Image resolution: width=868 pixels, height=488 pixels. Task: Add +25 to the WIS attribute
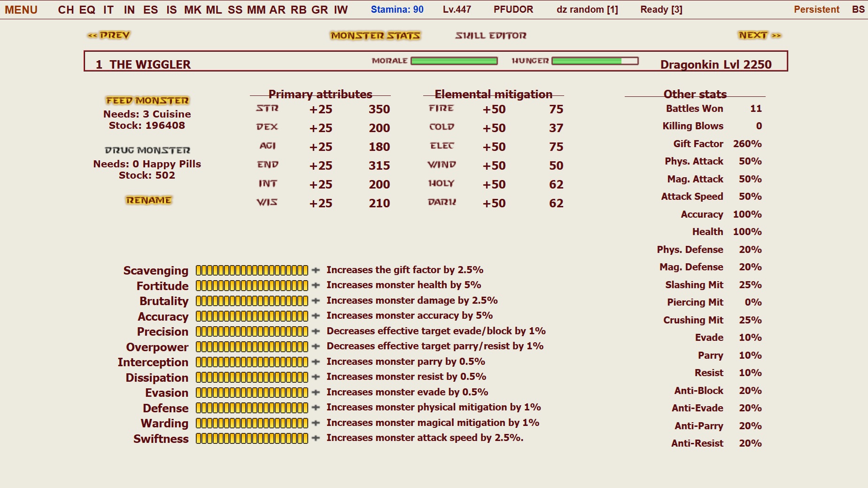click(x=320, y=204)
